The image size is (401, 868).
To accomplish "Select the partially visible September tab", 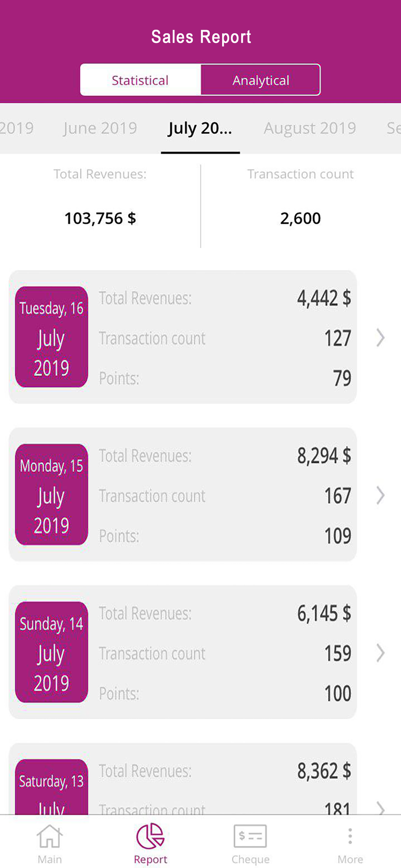I will (393, 128).
